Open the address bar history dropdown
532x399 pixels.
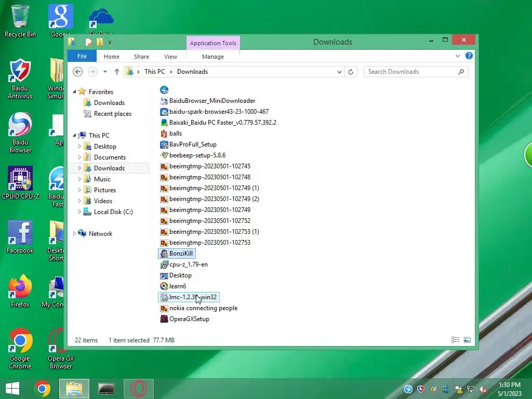339,72
